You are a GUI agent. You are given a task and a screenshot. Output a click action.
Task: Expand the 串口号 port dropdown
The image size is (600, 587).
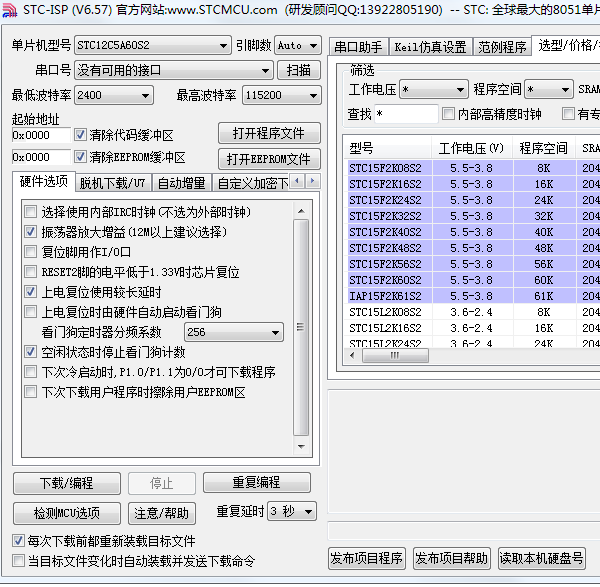pyautogui.click(x=174, y=70)
